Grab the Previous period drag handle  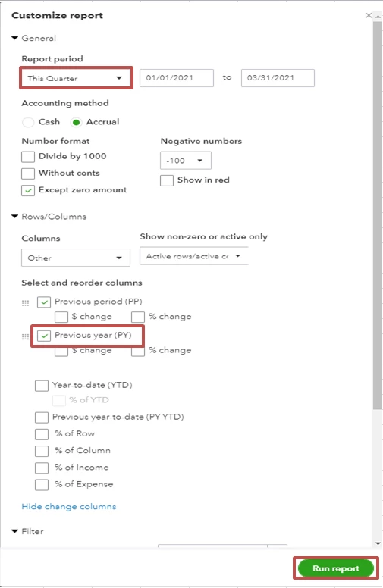25,303
